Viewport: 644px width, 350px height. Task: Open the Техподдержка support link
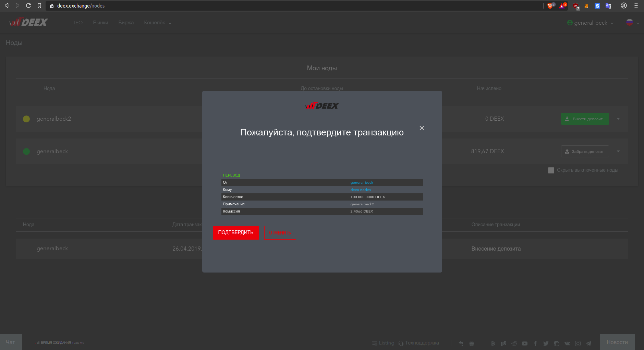point(418,343)
